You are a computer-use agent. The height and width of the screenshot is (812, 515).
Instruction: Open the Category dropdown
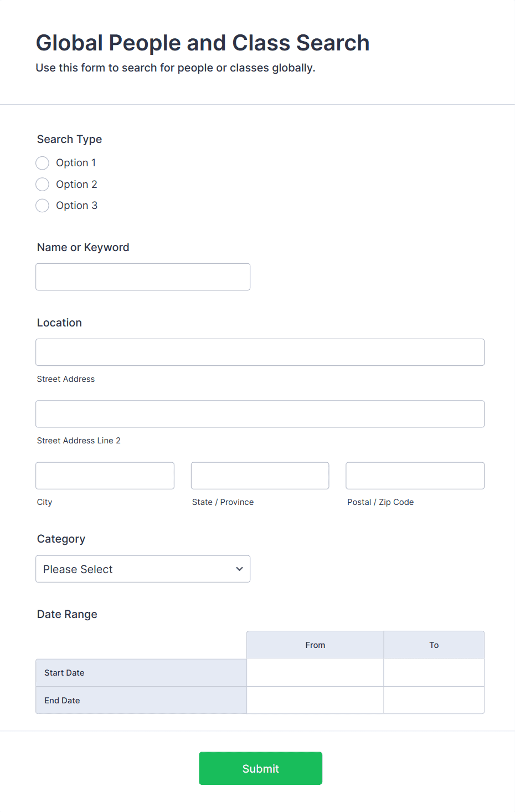142,569
